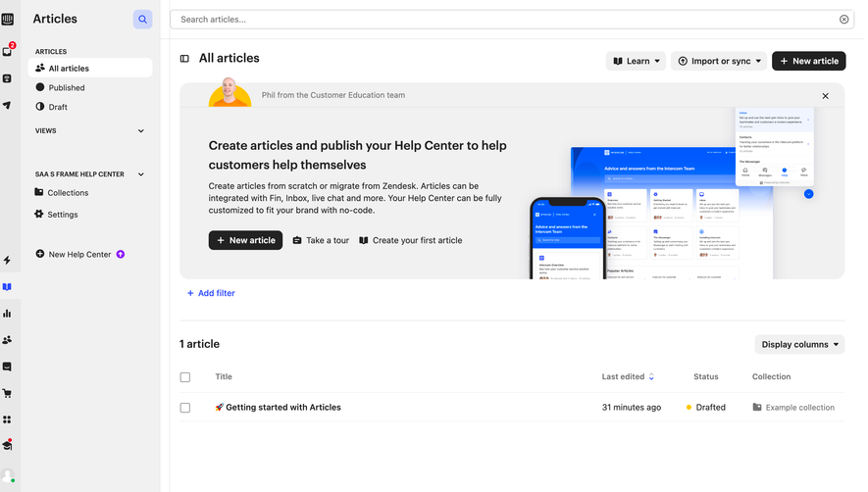868x492 pixels.
Task: Click the folder icon for Example collection
Action: [x=757, y=408]
